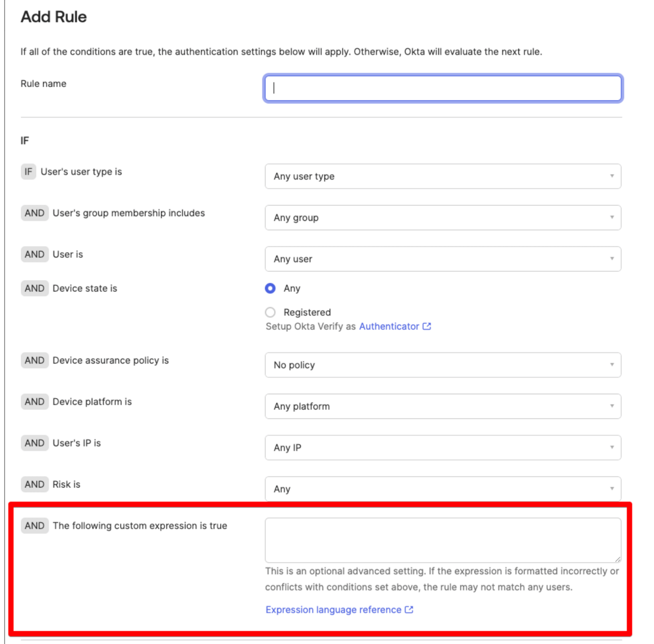Click the 'Rule name' field label
Image resolution: width=654 pixels, height=644 pixels.
pyautogui.click(x=43, y=84)
